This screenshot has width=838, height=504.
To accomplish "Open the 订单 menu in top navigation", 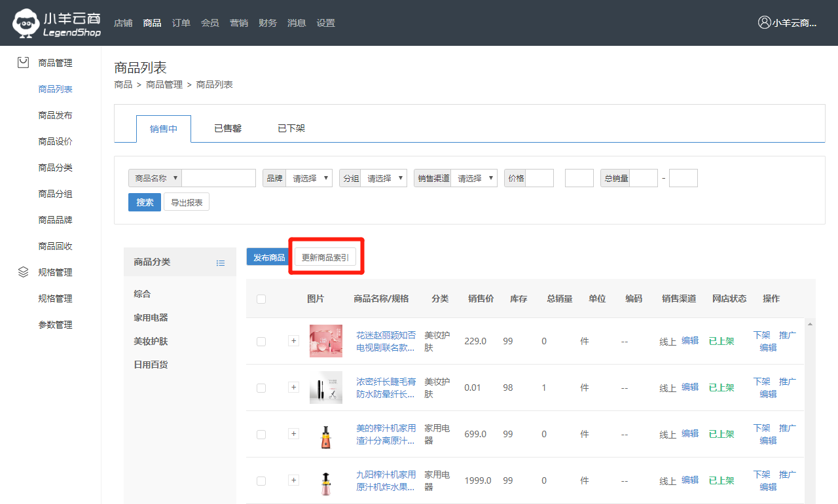I will pyautogui.click(x=181, y=23).
